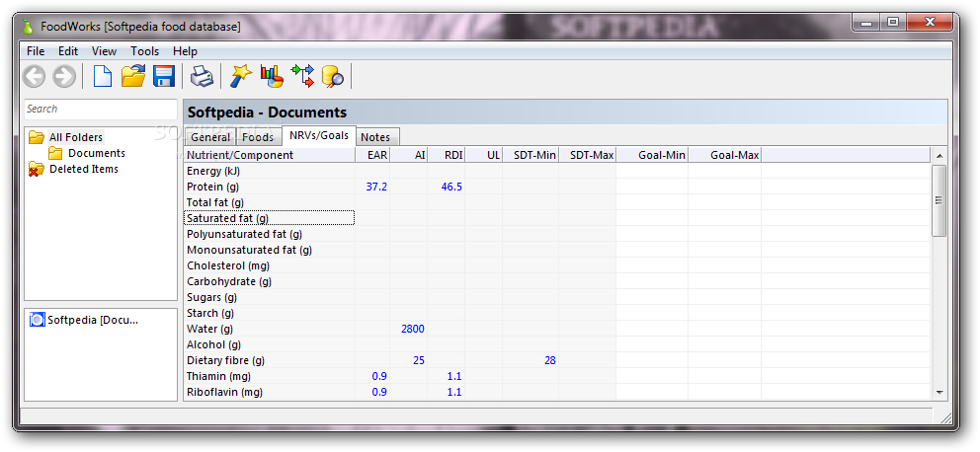Image resolution: width=980 pixels, height=452 pixels.
Task: Click the Softpedia document plate icon
Action: [x=37, y=320]
